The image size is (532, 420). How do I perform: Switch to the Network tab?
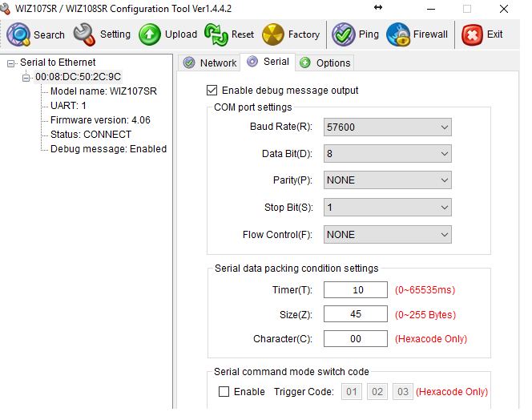tap(209, 63)
